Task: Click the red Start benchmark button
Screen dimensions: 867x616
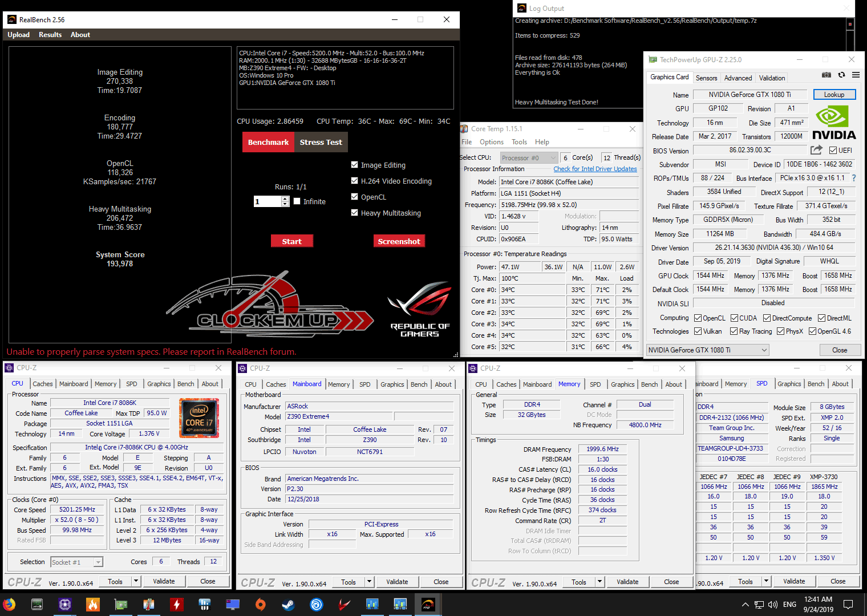Action: [x=291, y=241]
